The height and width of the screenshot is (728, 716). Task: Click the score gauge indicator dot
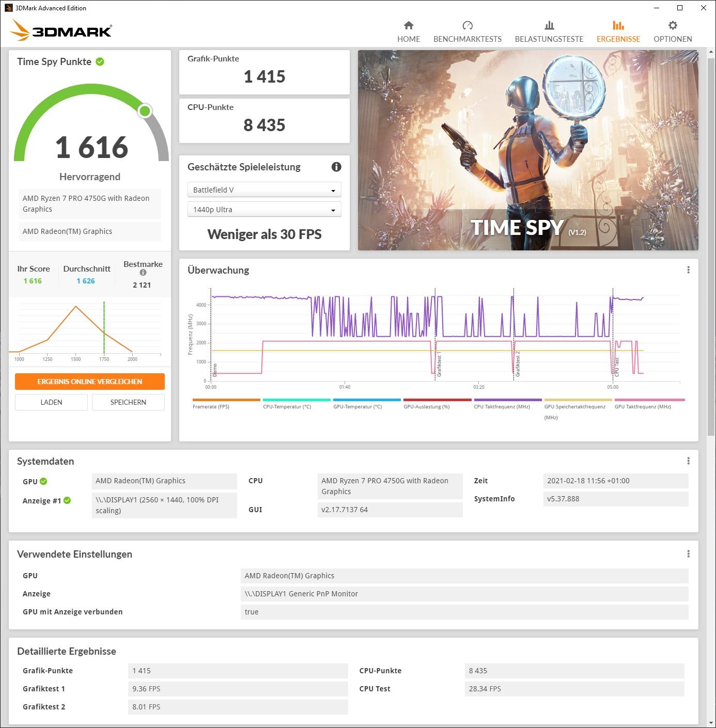(x=145, y=110)
